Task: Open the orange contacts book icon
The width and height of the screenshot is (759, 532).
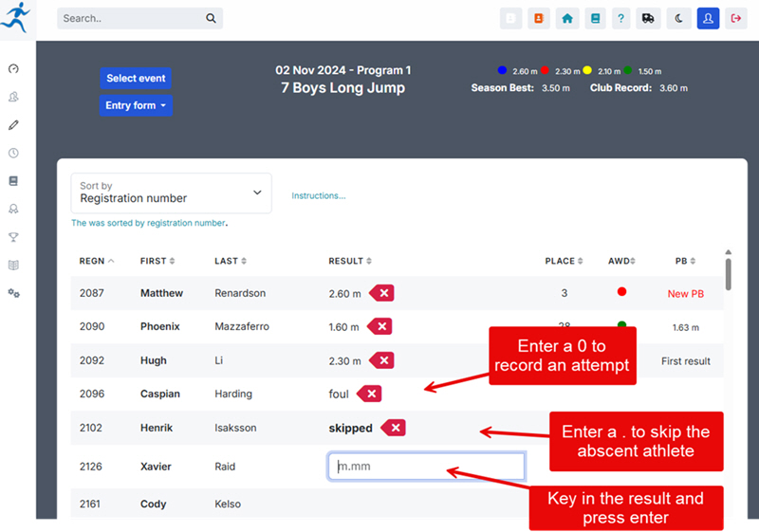Action: pos(539,18)
